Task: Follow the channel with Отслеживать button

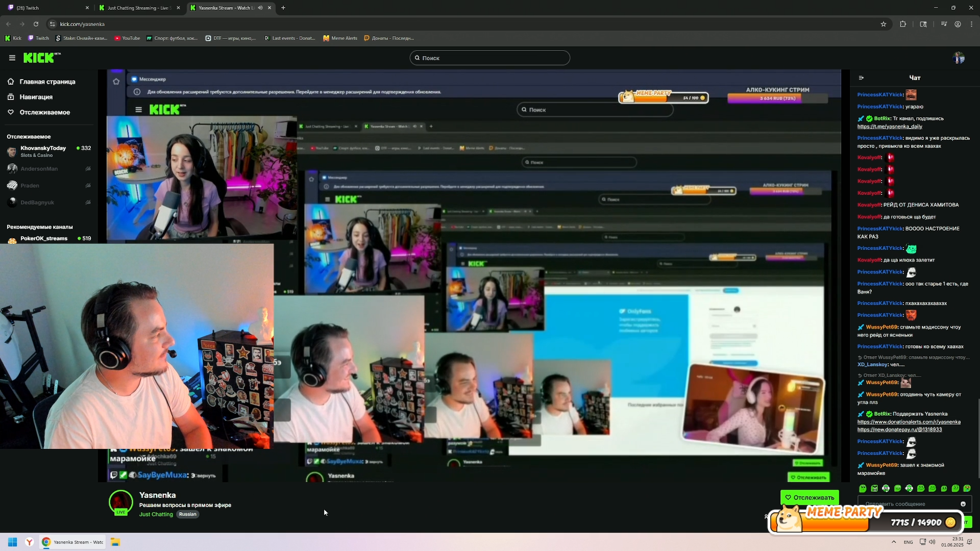Action: click(810, 497)
